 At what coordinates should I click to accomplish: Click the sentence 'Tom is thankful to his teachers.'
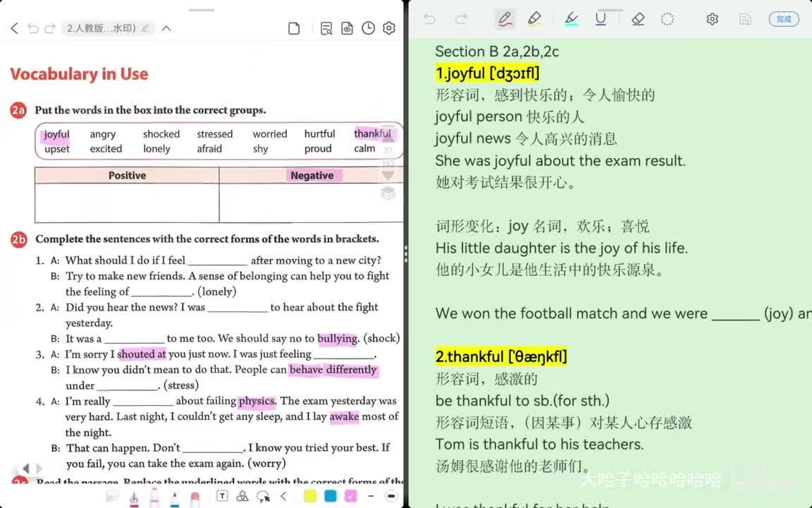click(x=540, y=445)
